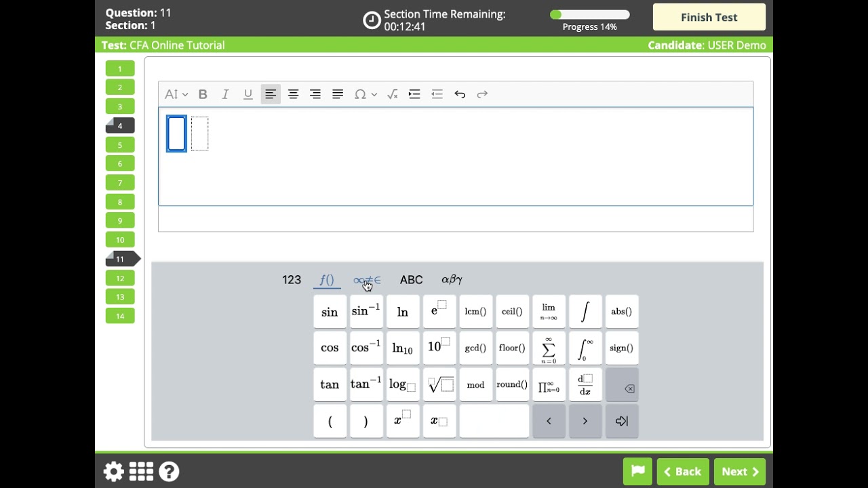Insert e to the power key
This screenshot has width=868, height=488.
coord(439,312)
